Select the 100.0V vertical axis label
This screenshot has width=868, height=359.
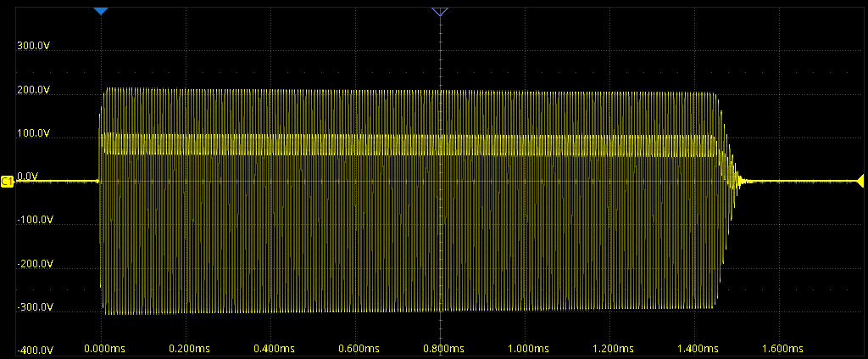coord(34,134)
